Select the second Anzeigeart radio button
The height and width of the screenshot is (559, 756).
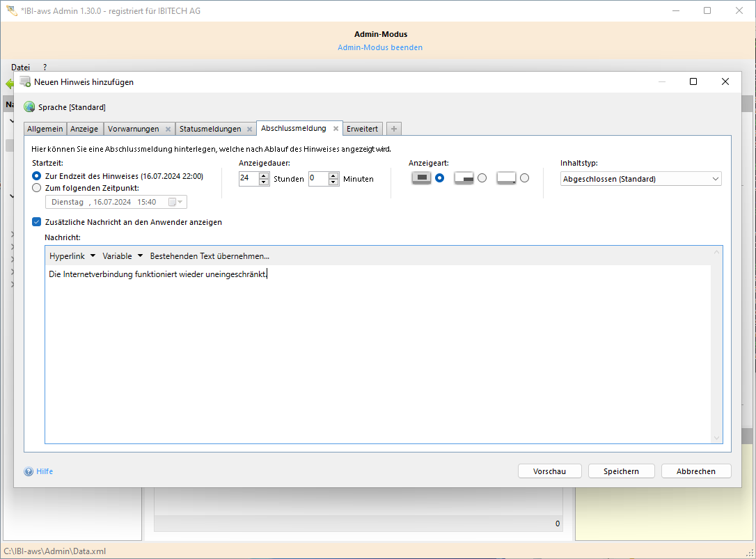482,178
